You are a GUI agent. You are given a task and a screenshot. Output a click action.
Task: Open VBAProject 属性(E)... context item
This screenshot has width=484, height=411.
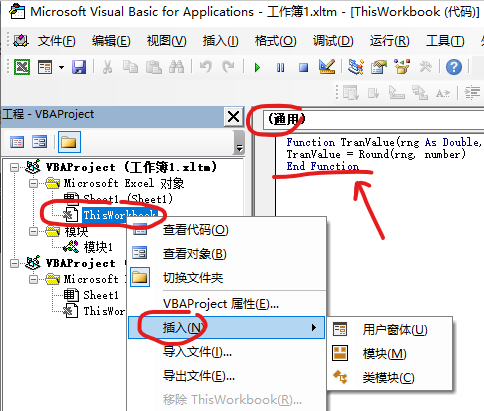pos(227,304)
